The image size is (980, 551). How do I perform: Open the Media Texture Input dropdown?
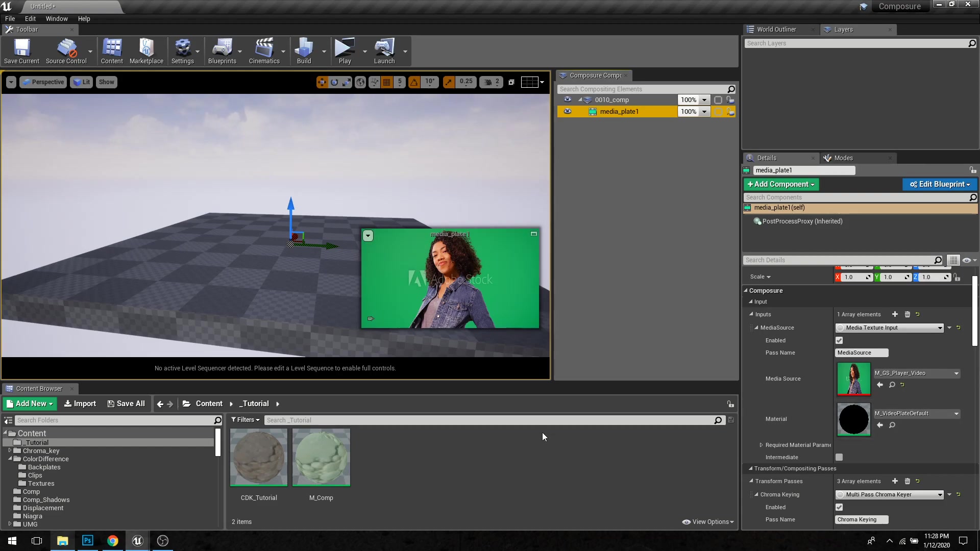coord(890,328)
